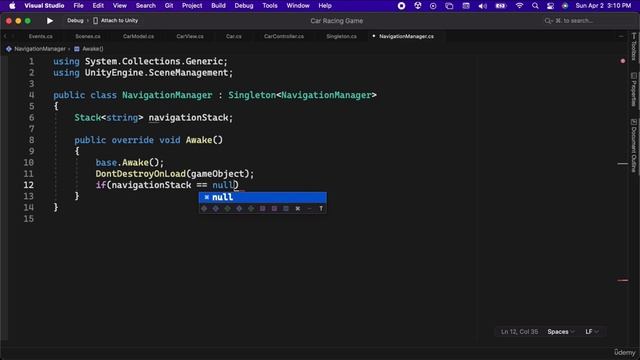
Task: Switch to the CarModel.cs tab
Action: tap(138, 36)
